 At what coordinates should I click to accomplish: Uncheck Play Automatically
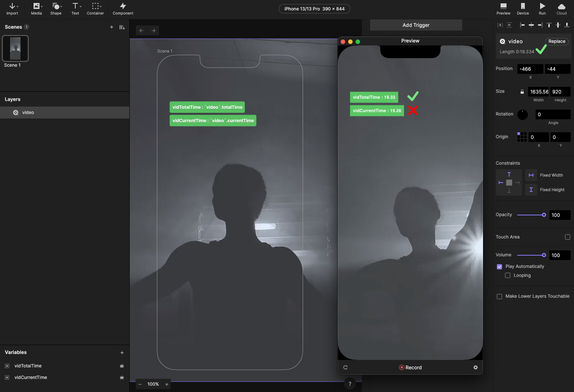pyautogui.click(x=499, y=267)
